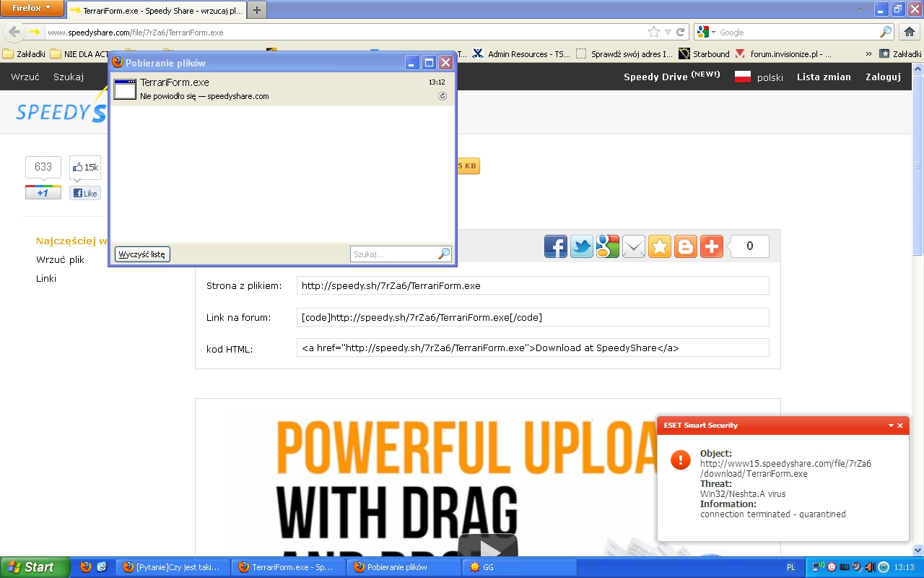Select the TerrariForm.exe failed download entry
The height and width of the screenshot is (578, 924).
tap(282, 89)
